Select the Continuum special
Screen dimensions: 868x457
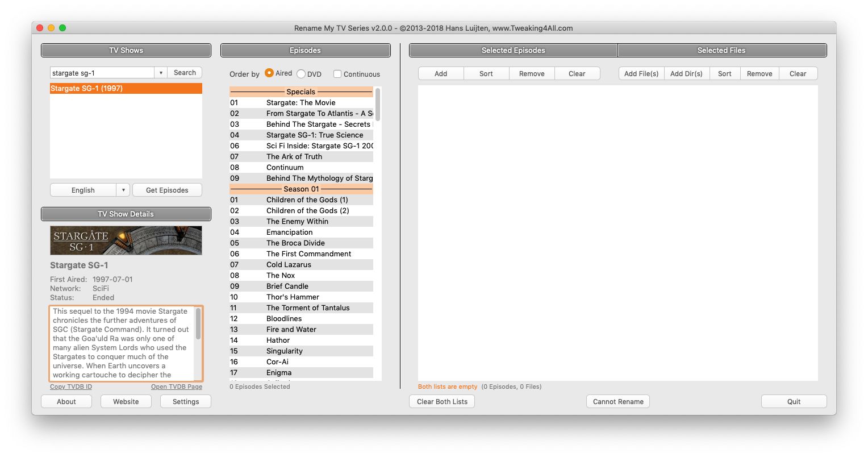(x=301, y=168)
